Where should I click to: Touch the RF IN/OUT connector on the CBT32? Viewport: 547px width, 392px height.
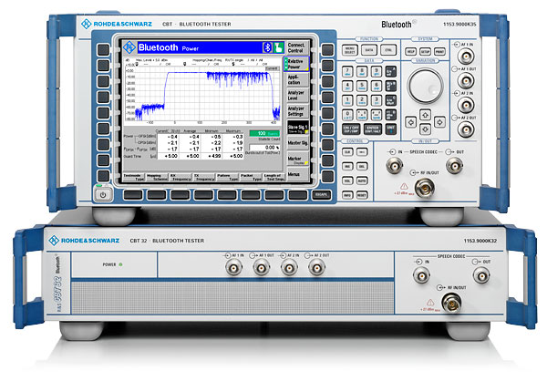[452, 303]
